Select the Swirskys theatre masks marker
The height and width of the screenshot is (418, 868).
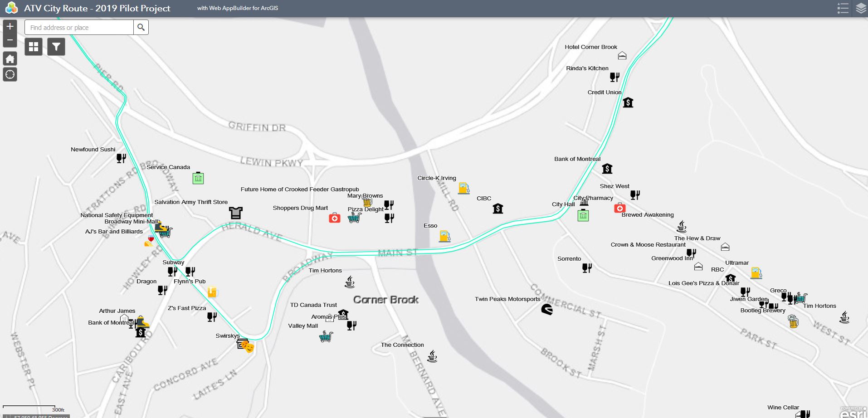248,347
